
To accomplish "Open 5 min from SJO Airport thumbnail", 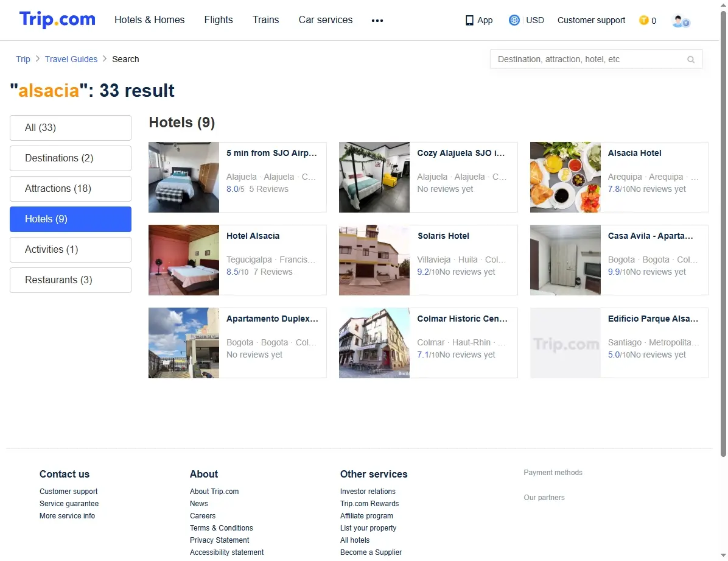I will pos(184,177).
